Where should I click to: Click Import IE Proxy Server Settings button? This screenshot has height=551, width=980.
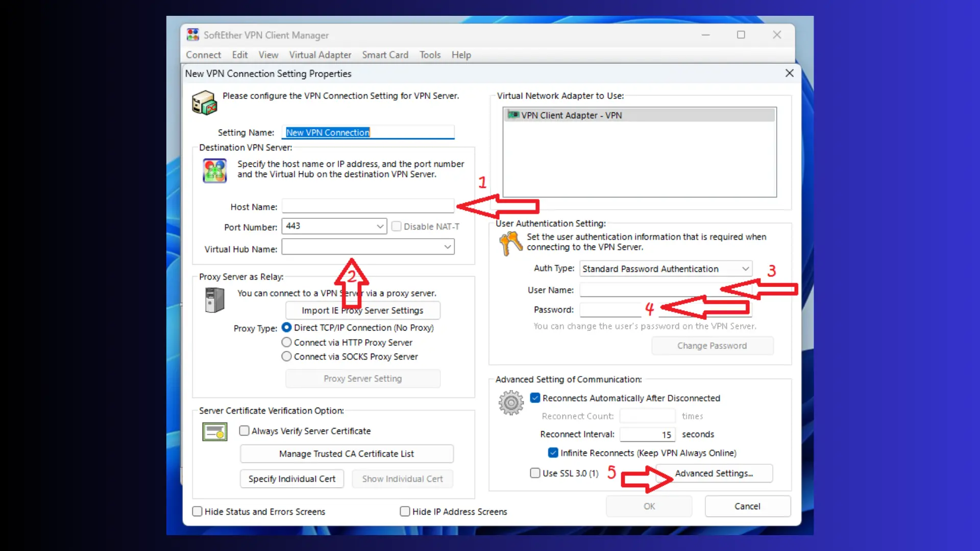tap(363, 310)
